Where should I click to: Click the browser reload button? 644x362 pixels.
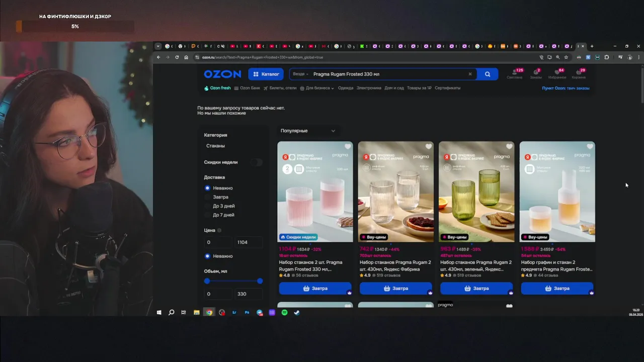coord(177,57)
